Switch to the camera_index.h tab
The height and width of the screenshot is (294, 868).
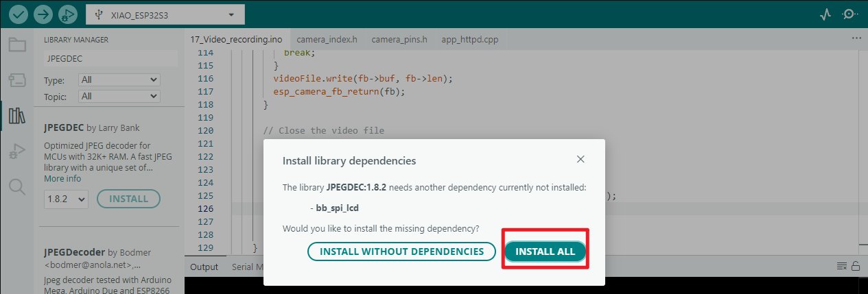[x=327, y=40]
